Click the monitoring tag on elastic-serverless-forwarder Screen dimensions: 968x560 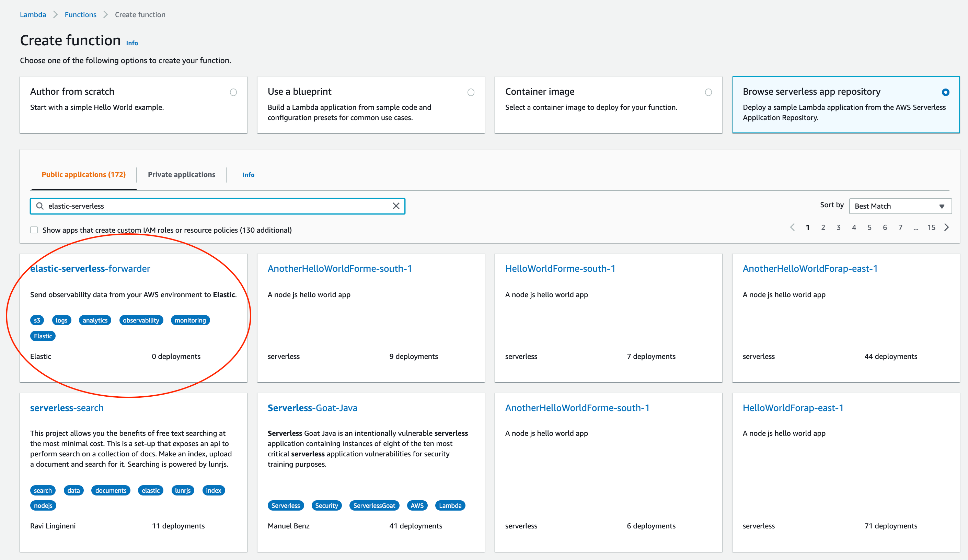click(190, 320)
